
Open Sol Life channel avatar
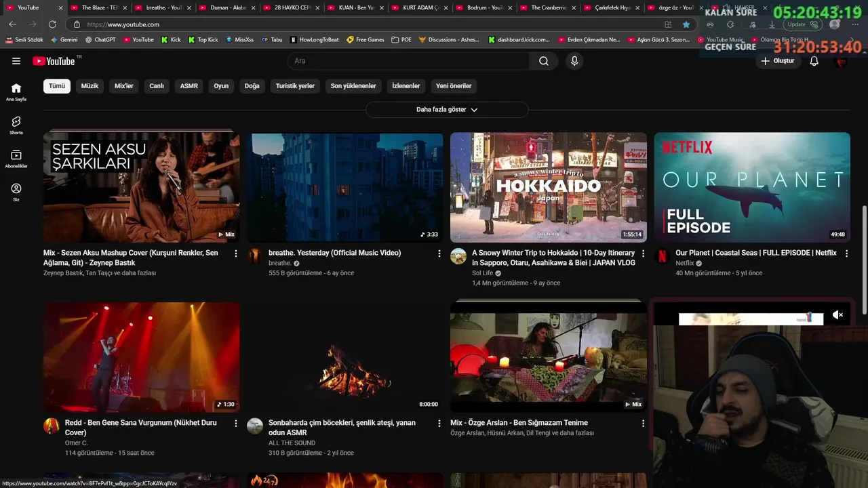coord(458,256)
